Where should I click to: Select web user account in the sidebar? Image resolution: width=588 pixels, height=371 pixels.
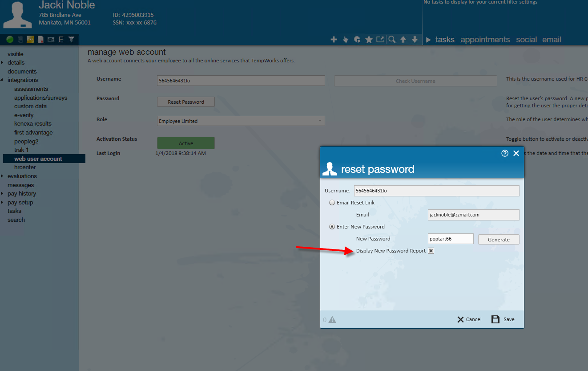tap(44, 159)
